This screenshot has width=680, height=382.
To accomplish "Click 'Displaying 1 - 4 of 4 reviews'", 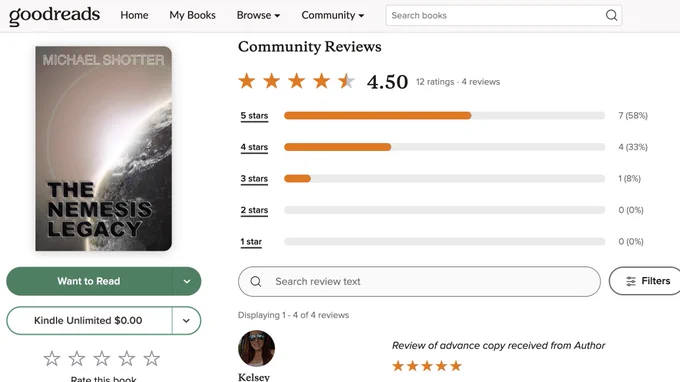I will pos(293,315).
